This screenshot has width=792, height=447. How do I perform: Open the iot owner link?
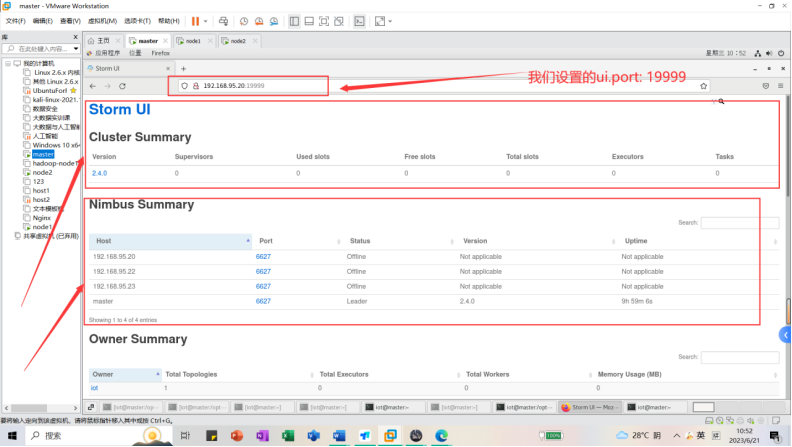94,388
